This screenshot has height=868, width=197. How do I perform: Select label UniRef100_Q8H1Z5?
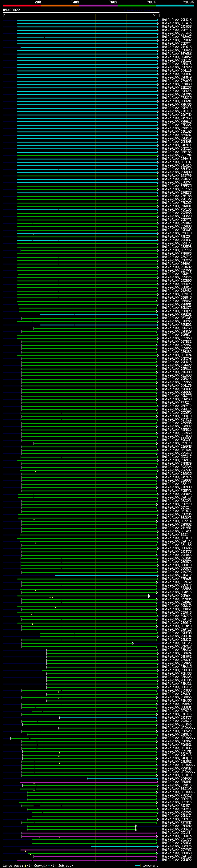click(177, 60)
